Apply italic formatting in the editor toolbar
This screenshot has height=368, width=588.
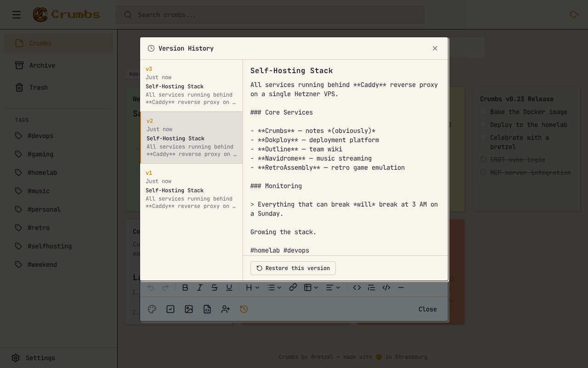(200, 287)
